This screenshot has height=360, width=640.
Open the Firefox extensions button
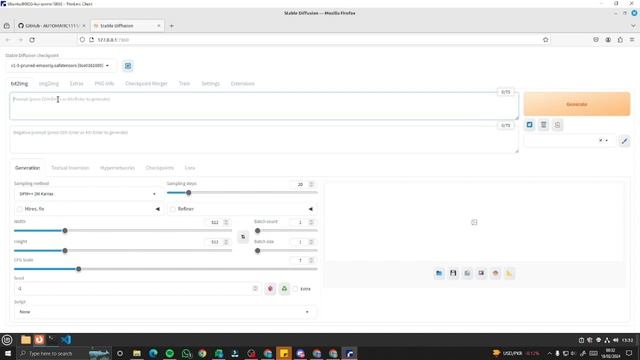tap(620, 40)
